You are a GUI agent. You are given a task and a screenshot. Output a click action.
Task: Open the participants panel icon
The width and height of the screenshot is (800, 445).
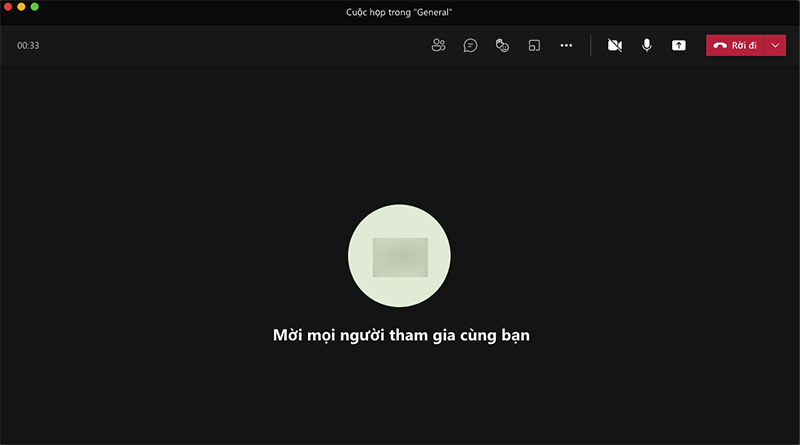438,45
